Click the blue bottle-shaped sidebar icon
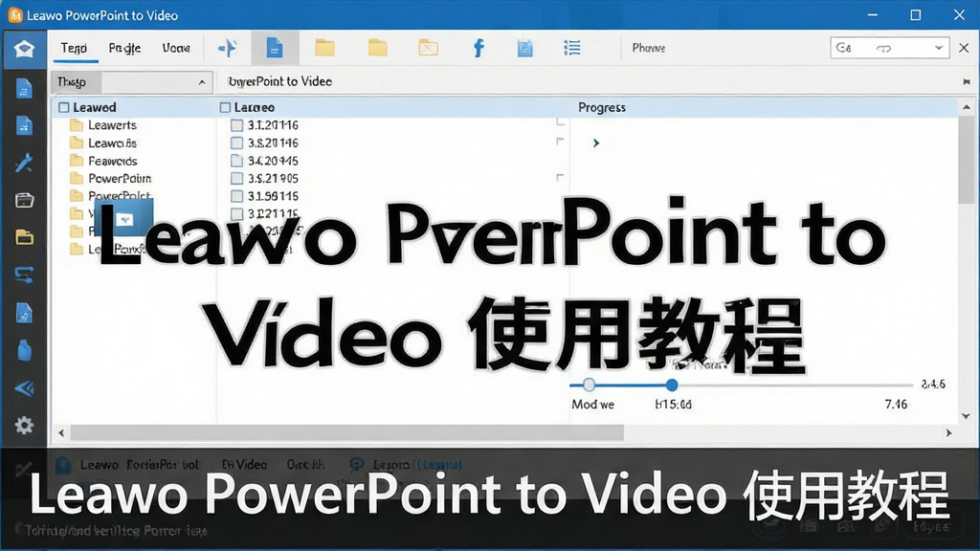The width and height of the screenshot is (980, 551). (24, 350)
